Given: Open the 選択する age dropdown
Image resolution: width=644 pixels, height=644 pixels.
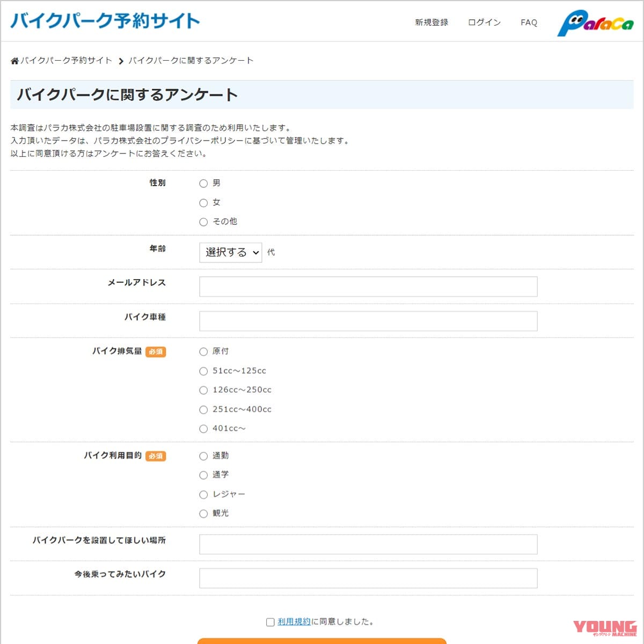Looking at the screenshot, I should point(230,252).
